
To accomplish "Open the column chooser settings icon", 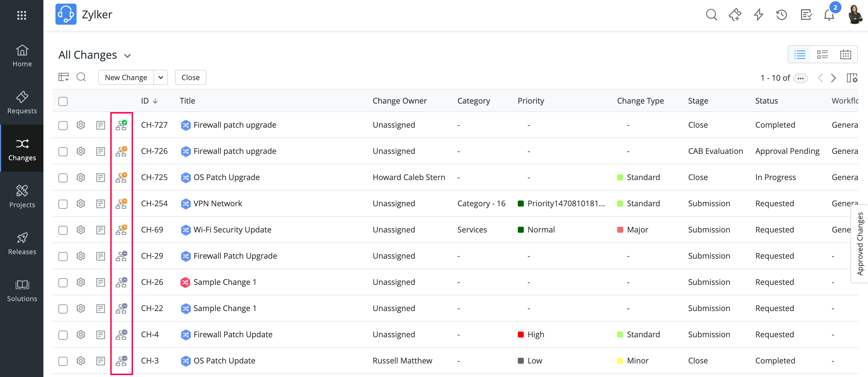I will point(852,78).
